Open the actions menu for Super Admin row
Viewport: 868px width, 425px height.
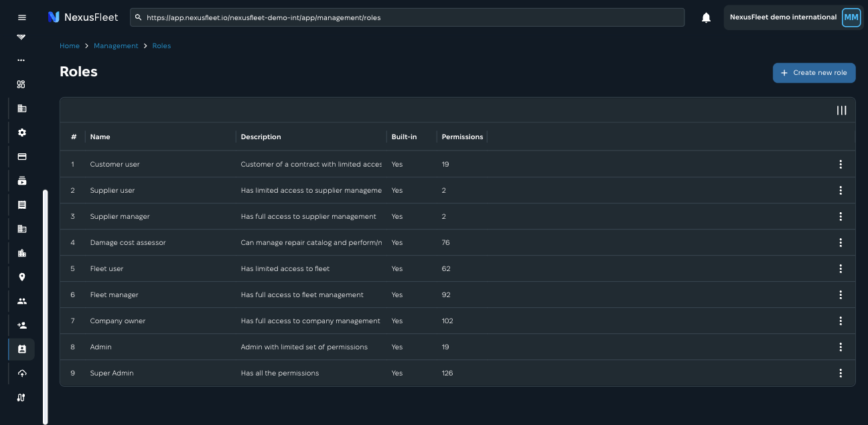(x=841, y=373)
